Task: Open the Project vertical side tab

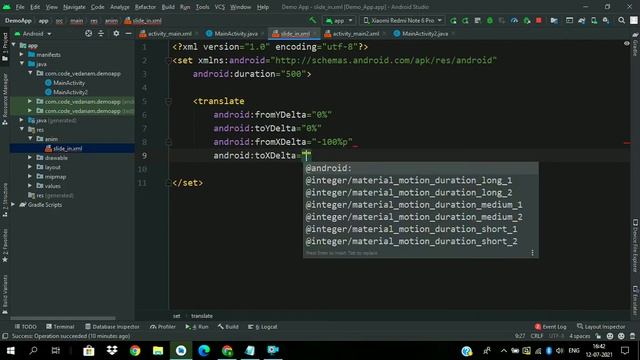Action: pos(5,47)
